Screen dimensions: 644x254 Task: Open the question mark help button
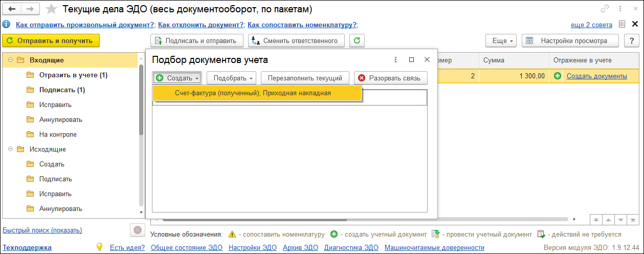click(632, 40)
